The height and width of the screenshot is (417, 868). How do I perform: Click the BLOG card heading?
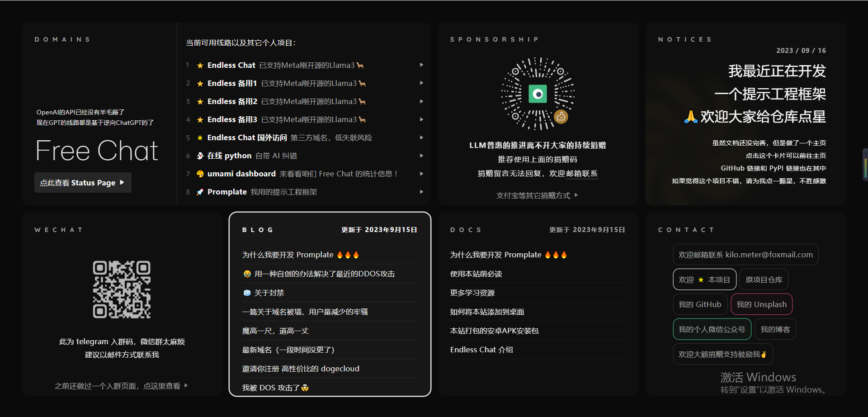coord(258,230)
